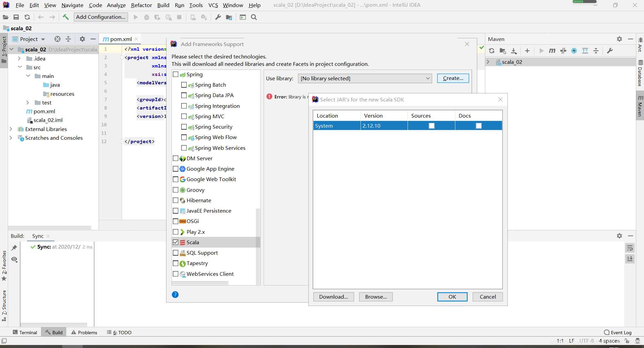644x348 pixels.
Task: Click the eye view icon in Build panel
Action: (14, 259)
